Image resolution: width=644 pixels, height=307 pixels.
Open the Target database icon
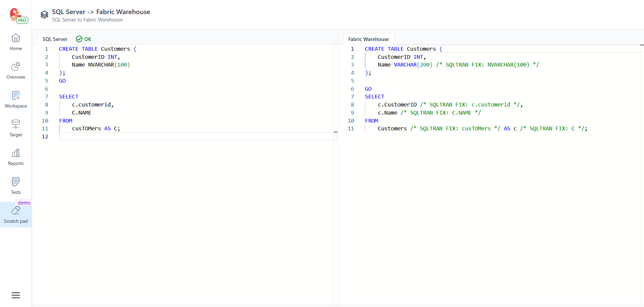[x=16, y=124]
